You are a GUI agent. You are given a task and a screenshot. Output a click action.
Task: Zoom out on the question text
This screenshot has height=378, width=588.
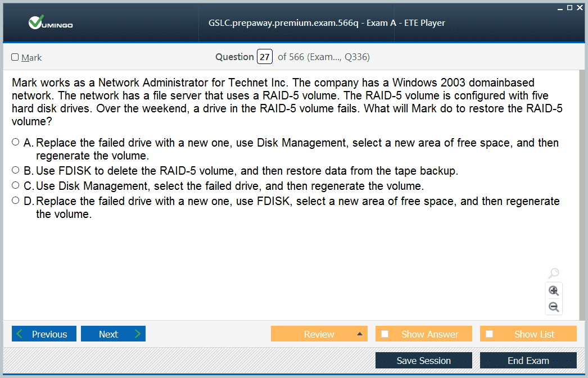point(554,307)
